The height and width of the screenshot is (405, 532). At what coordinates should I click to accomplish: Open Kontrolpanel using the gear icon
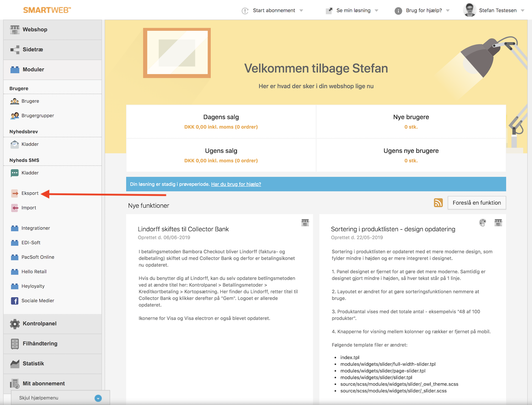[15, 324]
